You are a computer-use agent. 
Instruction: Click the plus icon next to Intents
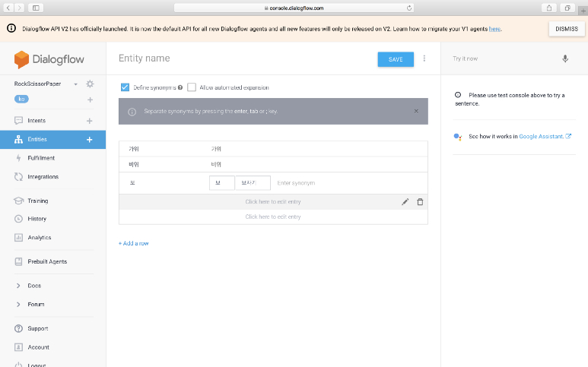click(x=90, y=121)
